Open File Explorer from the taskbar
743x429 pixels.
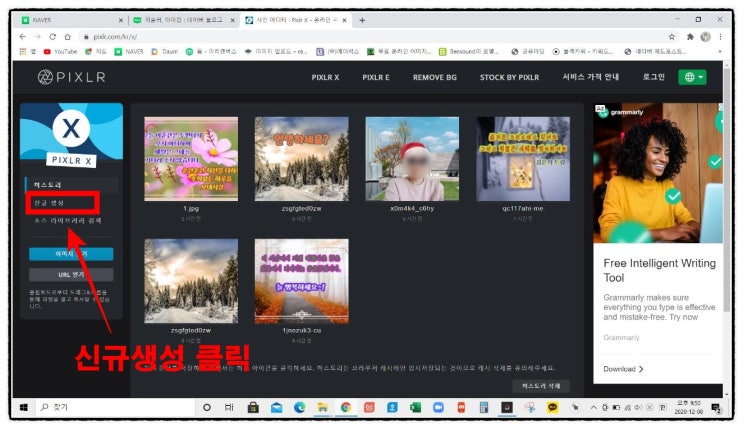323,407
